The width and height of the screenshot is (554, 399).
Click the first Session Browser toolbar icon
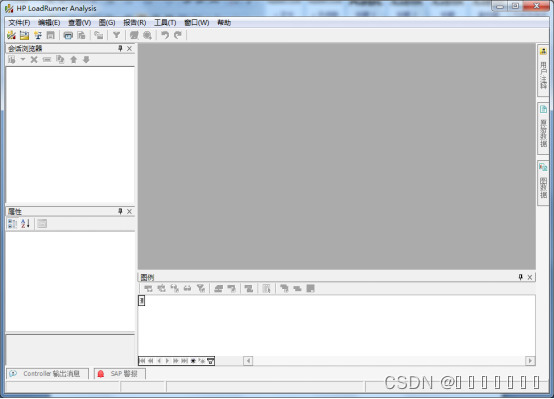coord(12,60)
